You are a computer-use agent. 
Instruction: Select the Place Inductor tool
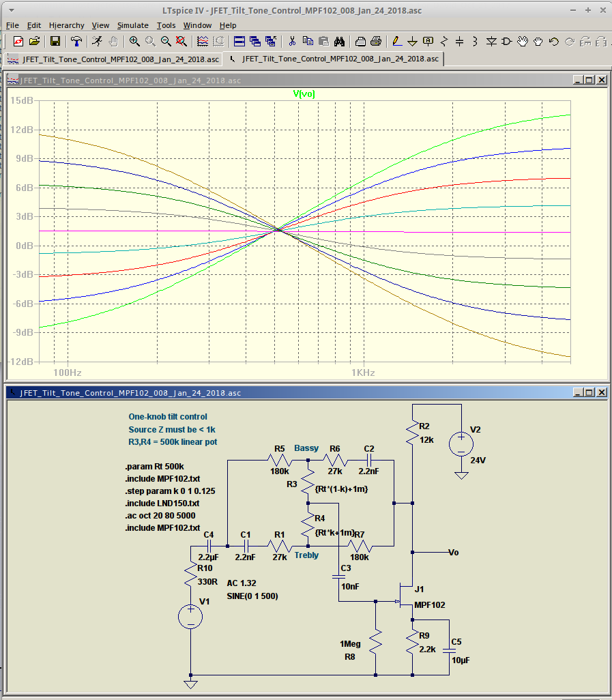(x=475, y=42)
